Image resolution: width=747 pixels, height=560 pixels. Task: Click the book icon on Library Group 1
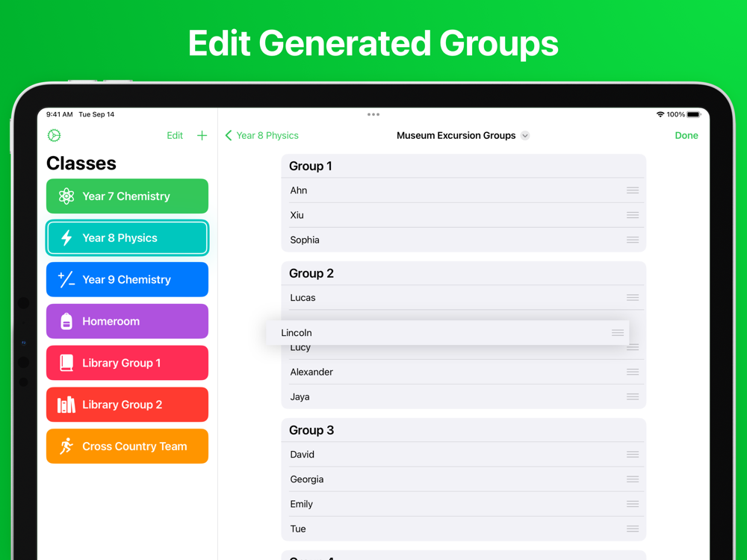coord(66,363)
